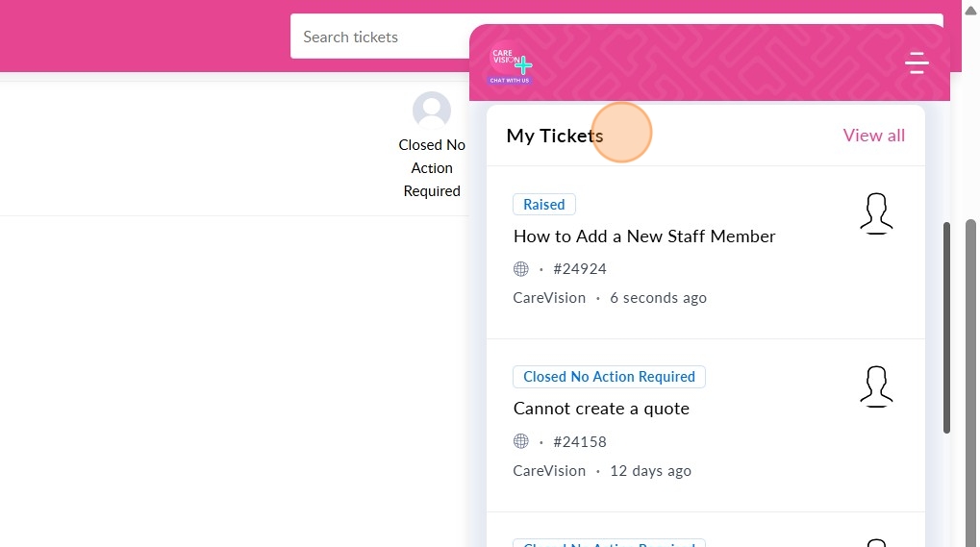Image resolution: width=980 pixels, height=547 pixels.
Task: Click the My Tickets heading
Action: (x=554, y=136)
